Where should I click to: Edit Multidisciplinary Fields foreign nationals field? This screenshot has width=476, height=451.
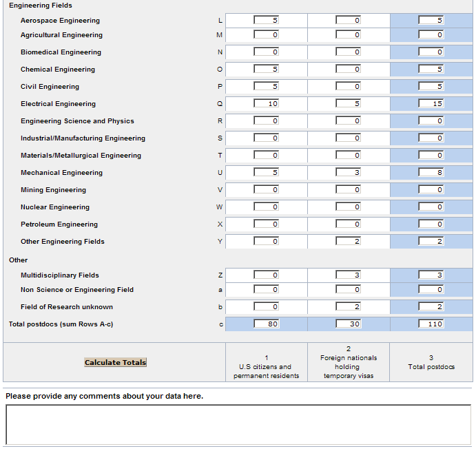click(348, 275)
